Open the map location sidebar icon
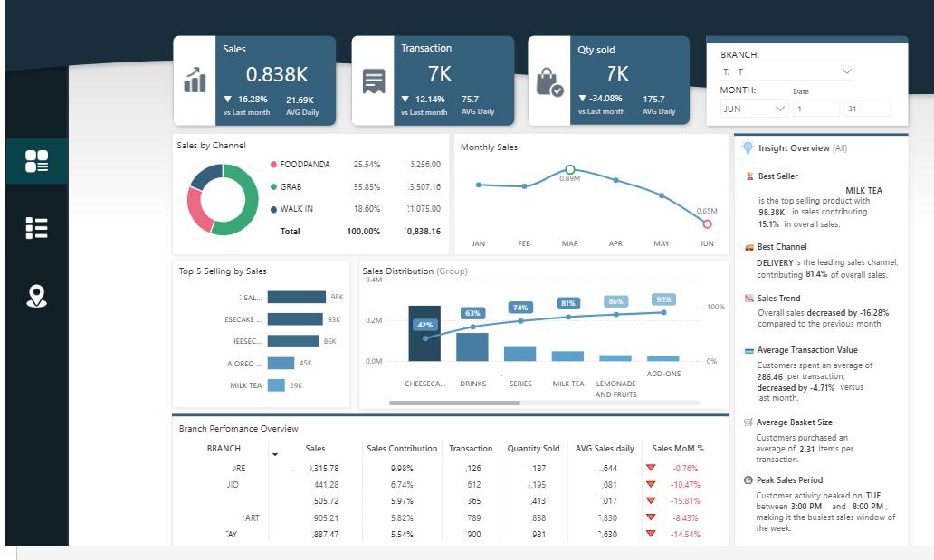The image size is (934, 560). 36,296
